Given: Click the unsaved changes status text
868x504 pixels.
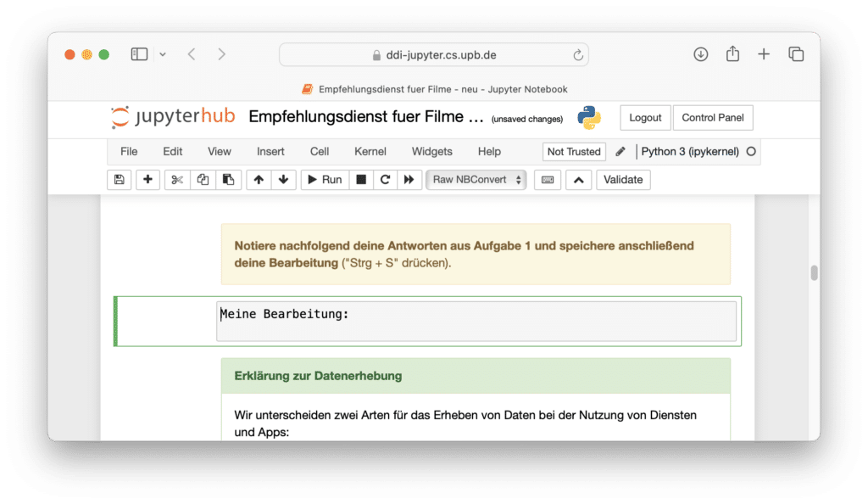Looking at the screenshot, I should [x=527, y=119].
